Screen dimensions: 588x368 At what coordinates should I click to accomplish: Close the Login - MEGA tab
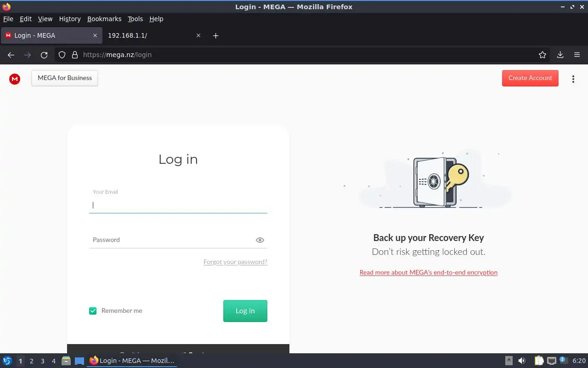[x=95, y=35]
